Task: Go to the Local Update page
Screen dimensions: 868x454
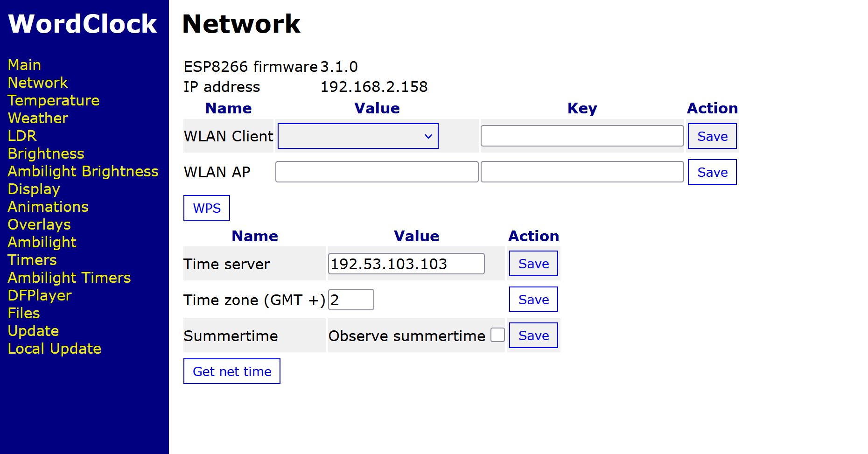Action: pos(55,349)
